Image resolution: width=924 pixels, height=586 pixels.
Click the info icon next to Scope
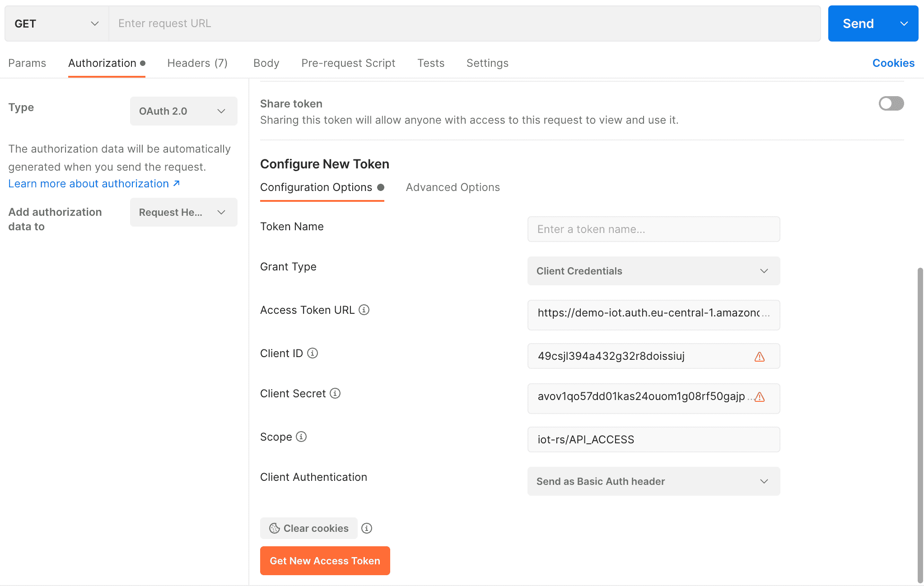pyautogui.click(x=301, y=437)
